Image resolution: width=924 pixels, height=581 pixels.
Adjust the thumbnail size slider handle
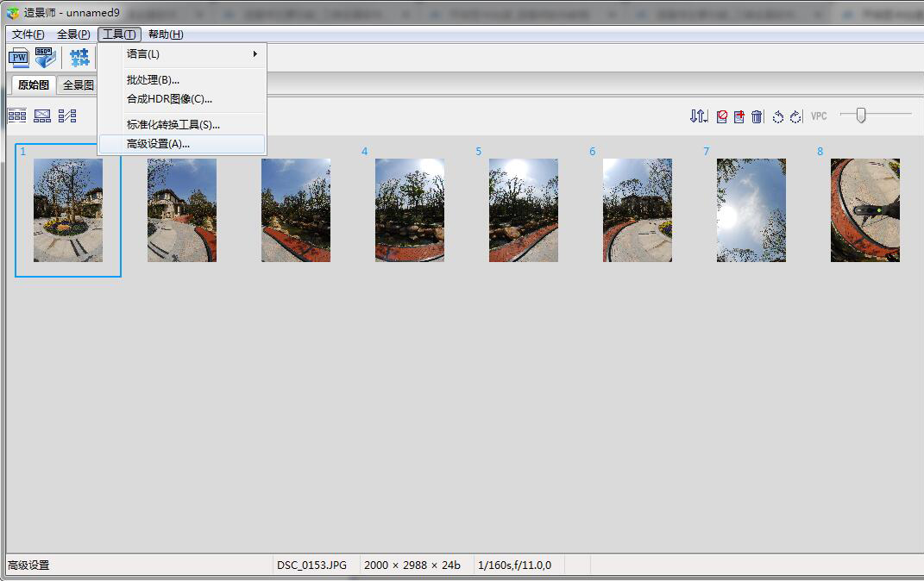coord(860,115)
